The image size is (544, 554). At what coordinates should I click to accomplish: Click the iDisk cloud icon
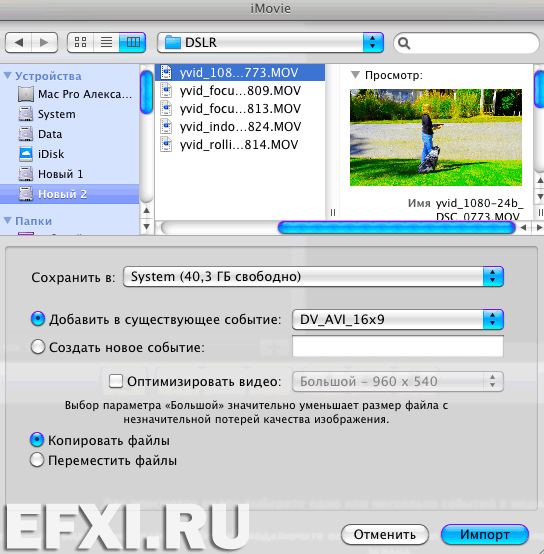(x=26, y=154)
